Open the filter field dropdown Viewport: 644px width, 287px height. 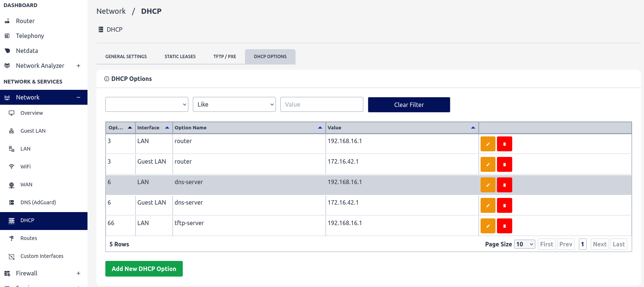point(147,104)
